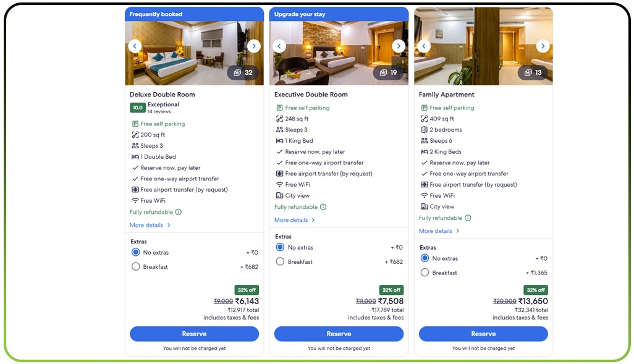Viewport: 634px width, 364px height.
Task: Open the 32-photo gallery for the Deluxe room
Action: click(x=243, y=73)
